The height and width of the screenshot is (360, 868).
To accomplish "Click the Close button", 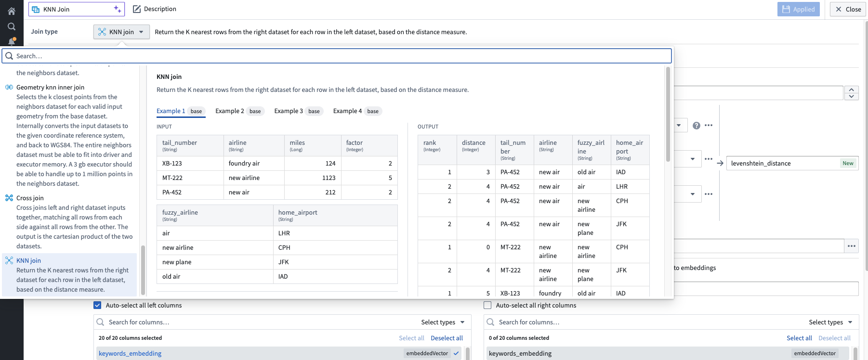I will click(x=848, y=9).
